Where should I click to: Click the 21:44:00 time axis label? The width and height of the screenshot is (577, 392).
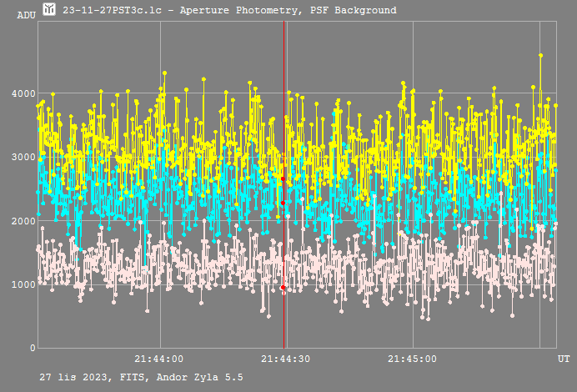tap(158, 359)
